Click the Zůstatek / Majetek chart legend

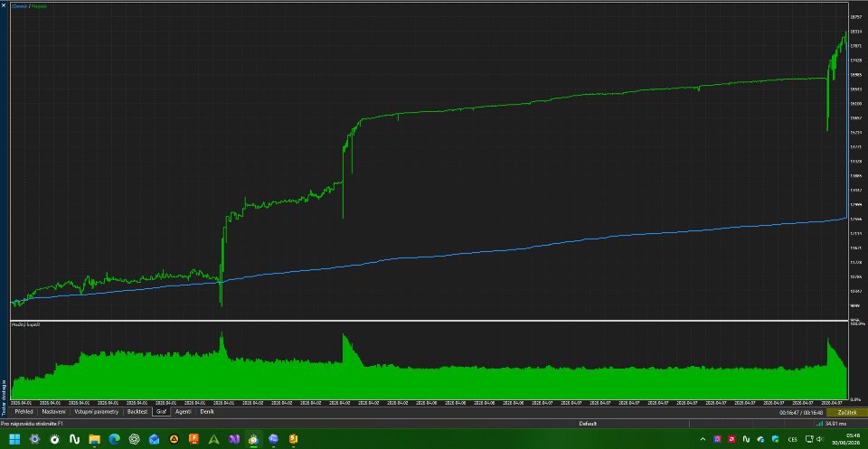pos(29,6)
